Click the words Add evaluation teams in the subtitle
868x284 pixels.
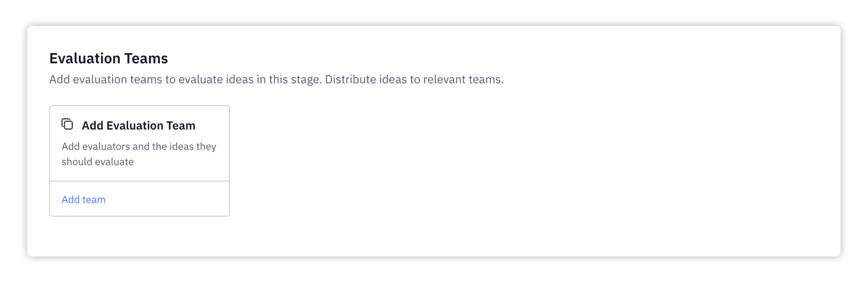[x=106, y=79]
